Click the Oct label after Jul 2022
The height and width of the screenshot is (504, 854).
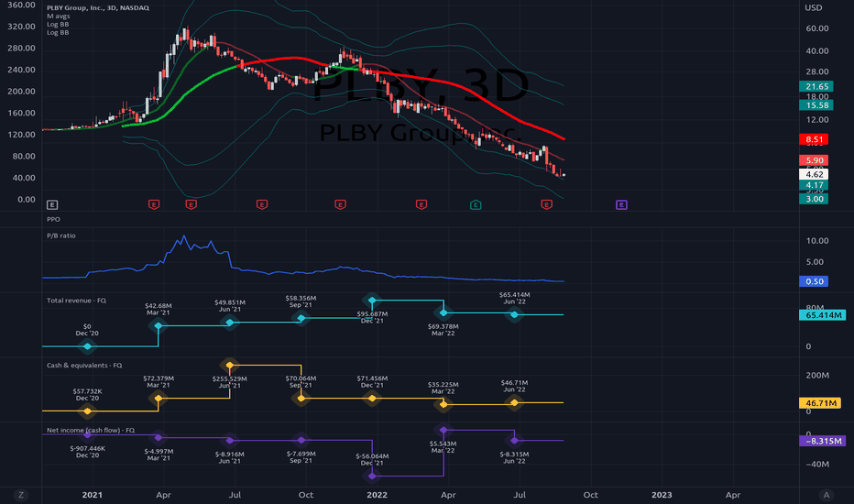590,495
